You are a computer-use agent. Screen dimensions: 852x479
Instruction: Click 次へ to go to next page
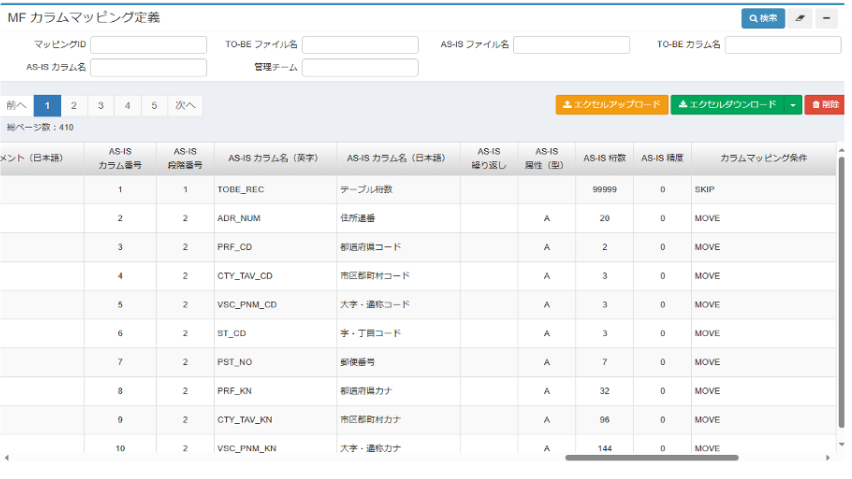click(x=185, y=105)
